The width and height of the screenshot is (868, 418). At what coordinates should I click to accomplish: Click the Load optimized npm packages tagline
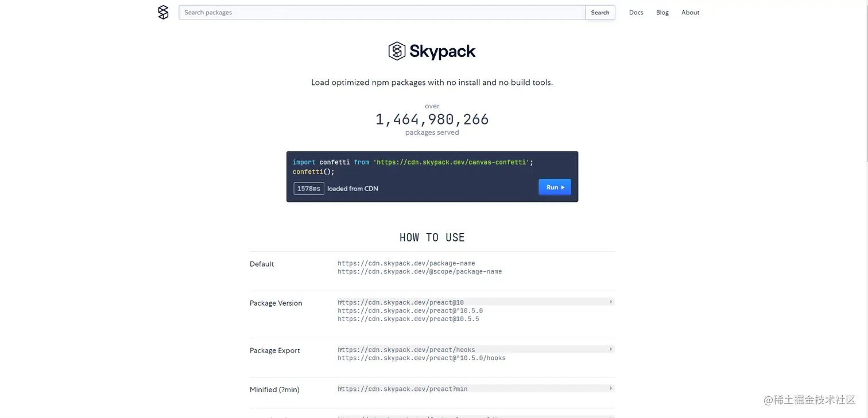point(432,83)
